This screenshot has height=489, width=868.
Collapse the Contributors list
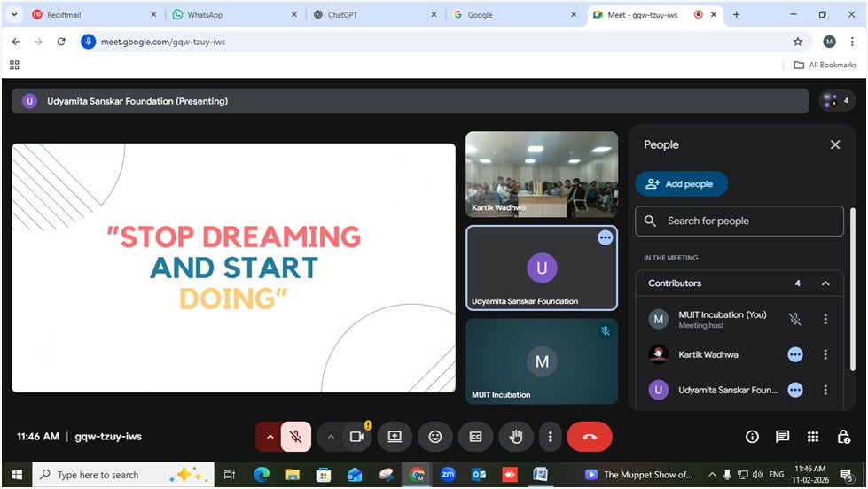pyautogui.click(x=825, y=283)
